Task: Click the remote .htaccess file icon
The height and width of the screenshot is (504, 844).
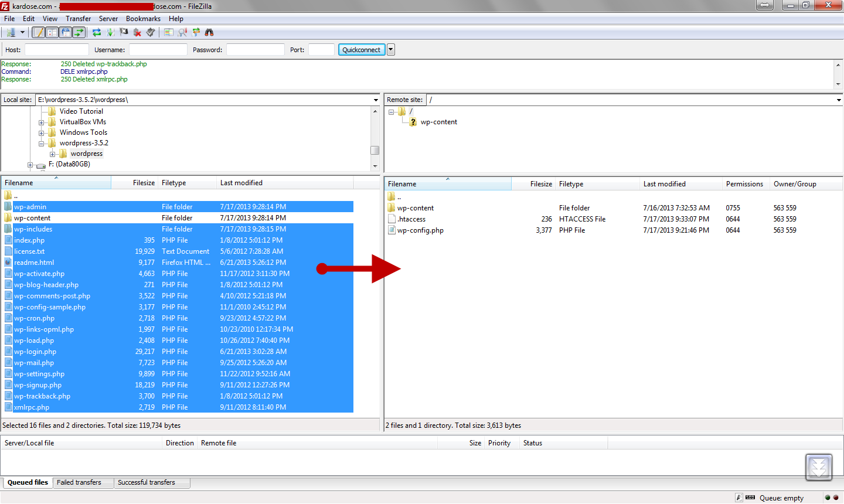Action: point(392,219)
